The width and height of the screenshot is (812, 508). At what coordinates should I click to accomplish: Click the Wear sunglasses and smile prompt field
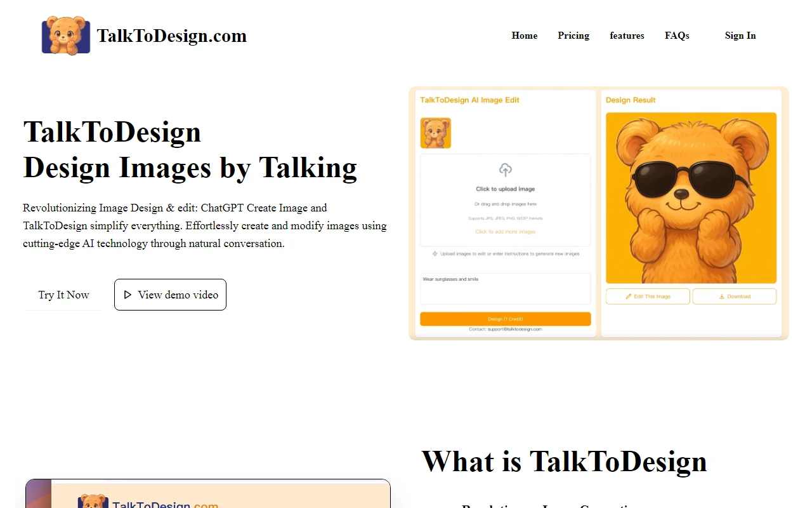(505, 288)
